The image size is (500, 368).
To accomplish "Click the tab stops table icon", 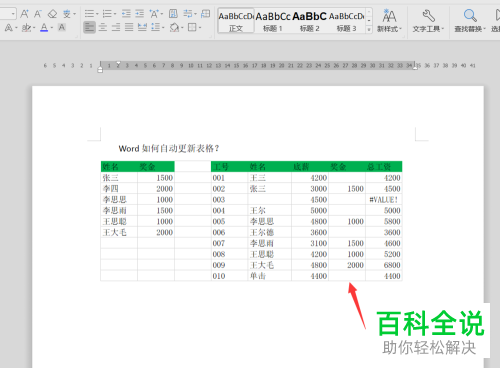I will tap(206, 14).
